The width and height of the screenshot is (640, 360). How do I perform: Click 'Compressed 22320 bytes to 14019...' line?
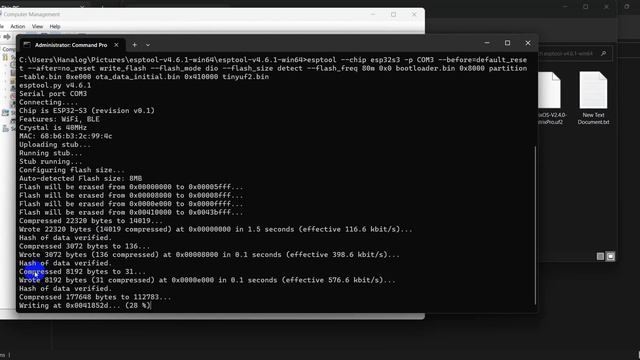(91, 221)
